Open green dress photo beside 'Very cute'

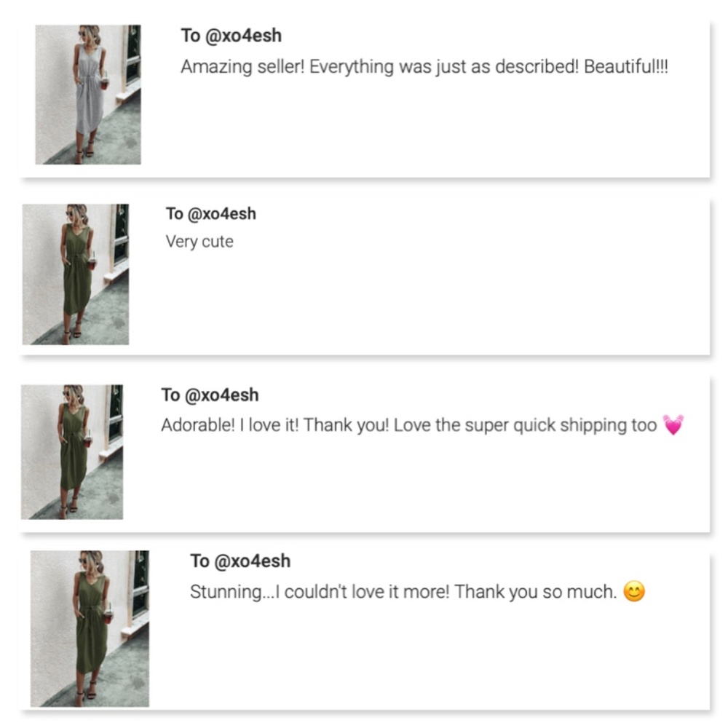[76, 274]
